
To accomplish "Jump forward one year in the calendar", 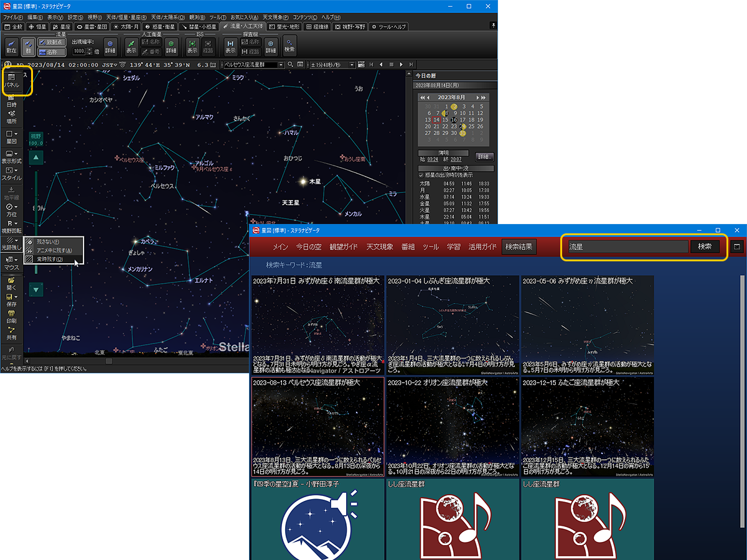I will tap(484, 97).
